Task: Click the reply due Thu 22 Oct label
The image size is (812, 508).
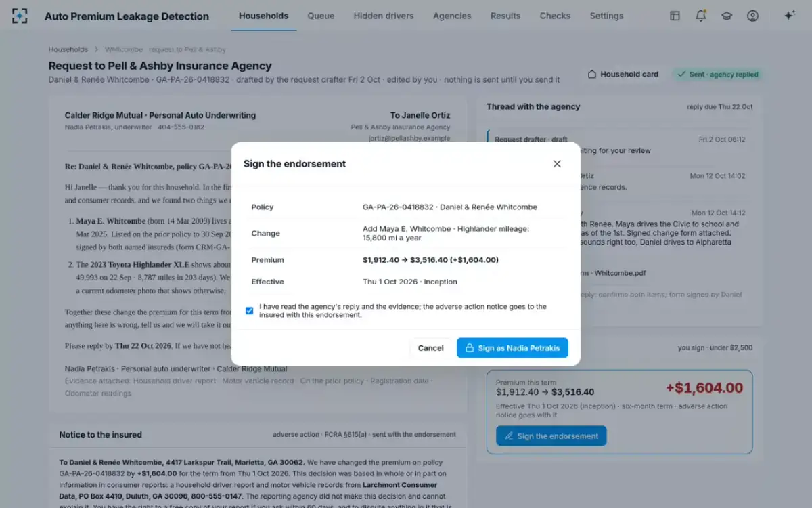Action: 719,107
